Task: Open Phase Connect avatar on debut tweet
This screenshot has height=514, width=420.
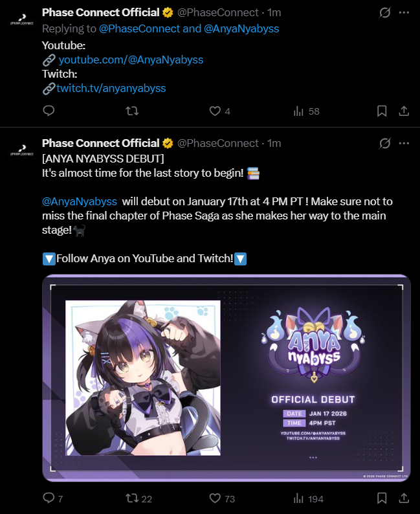Action: [22, 150]
